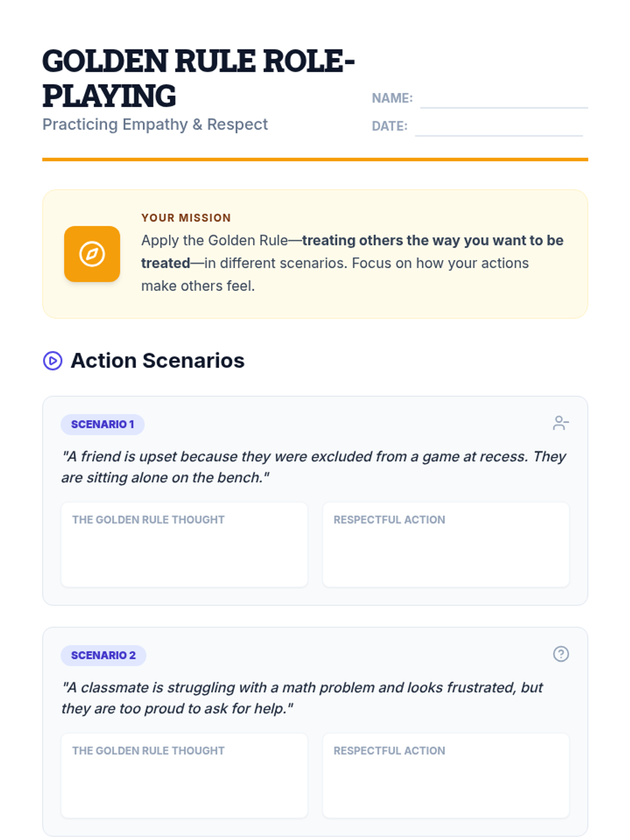Focus Scenario 2's Golden Rule Thought box
The width and height of the screenshot is (630, 840).
(x=184, y=782)
